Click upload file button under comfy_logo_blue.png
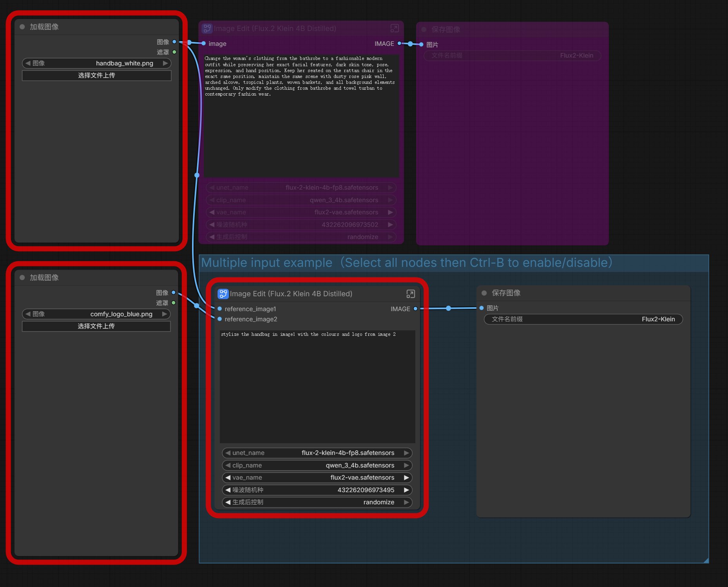 click(96, 326)
